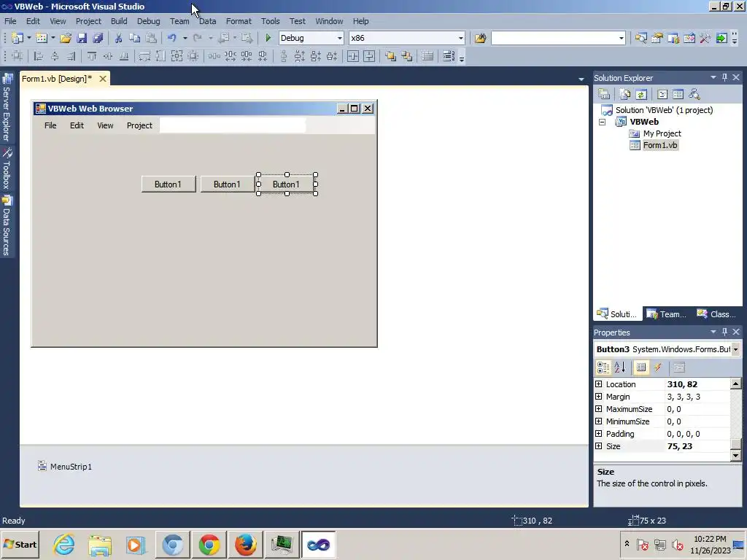Open the Format menu
The height and width of the screenshot is (560, 747).
239,21
